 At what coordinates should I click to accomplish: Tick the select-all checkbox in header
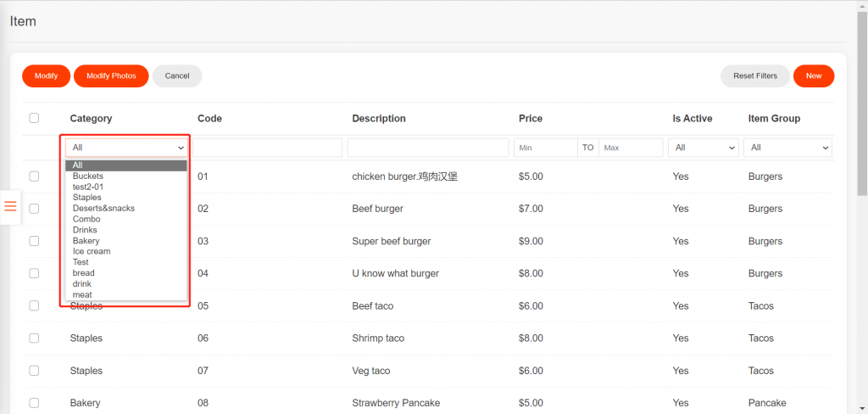pyautogui.click(x=34, y=119)
